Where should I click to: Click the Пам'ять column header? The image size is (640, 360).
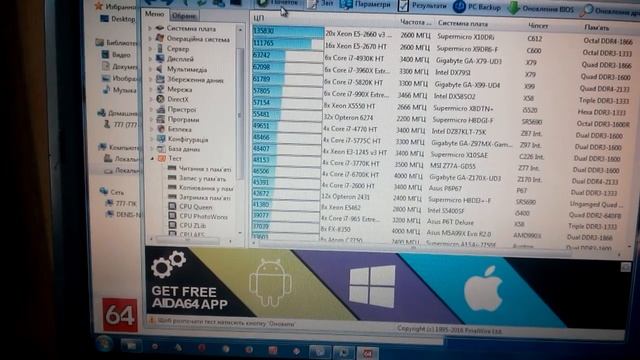coord(597,28)
